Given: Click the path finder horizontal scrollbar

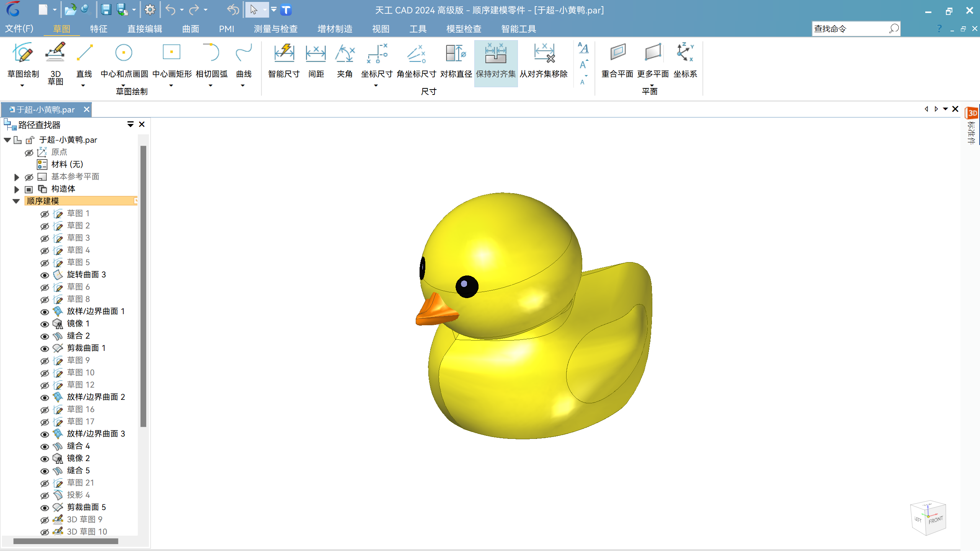Looking at the screenshot, I should click(x=66, y=541).
